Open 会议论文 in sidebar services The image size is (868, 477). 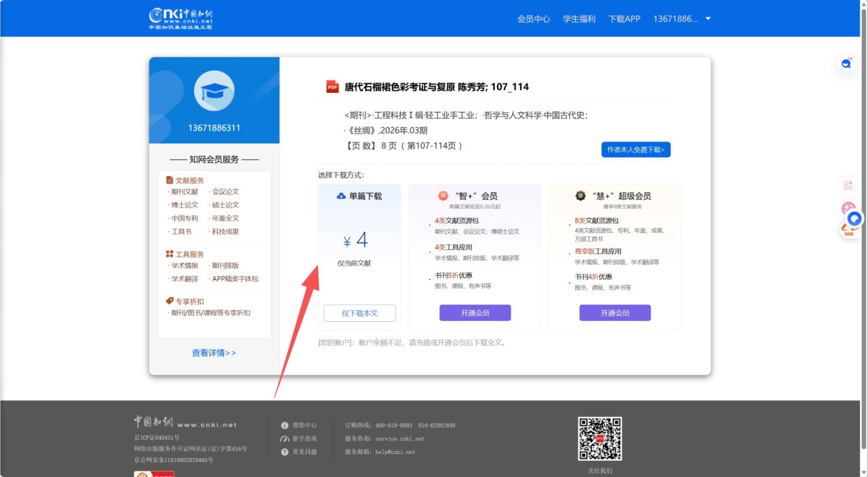point(225,192)
